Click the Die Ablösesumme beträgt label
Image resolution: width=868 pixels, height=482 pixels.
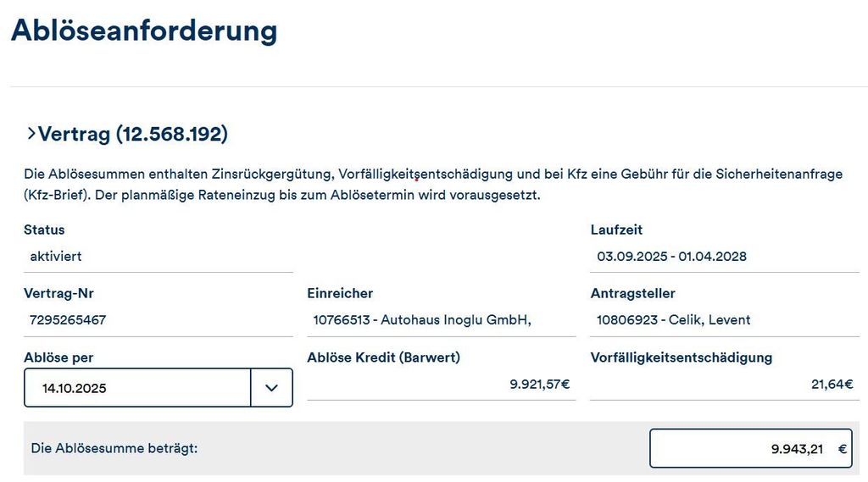114,448
